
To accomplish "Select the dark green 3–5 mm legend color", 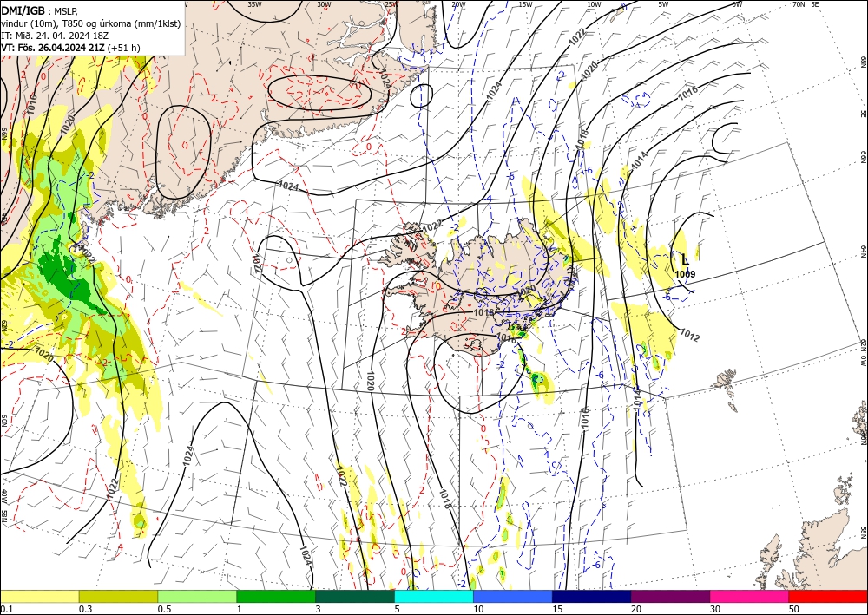I will coord(355,596).
